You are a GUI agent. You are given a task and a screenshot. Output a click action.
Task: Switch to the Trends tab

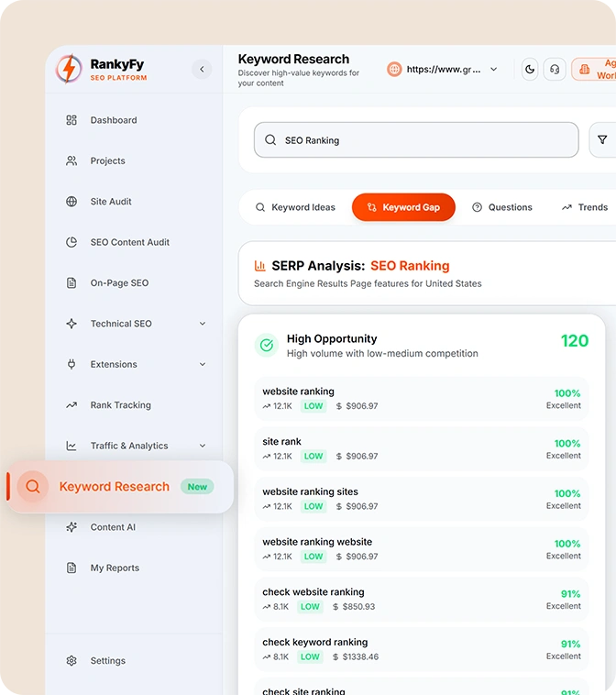[x=585, y=207]
